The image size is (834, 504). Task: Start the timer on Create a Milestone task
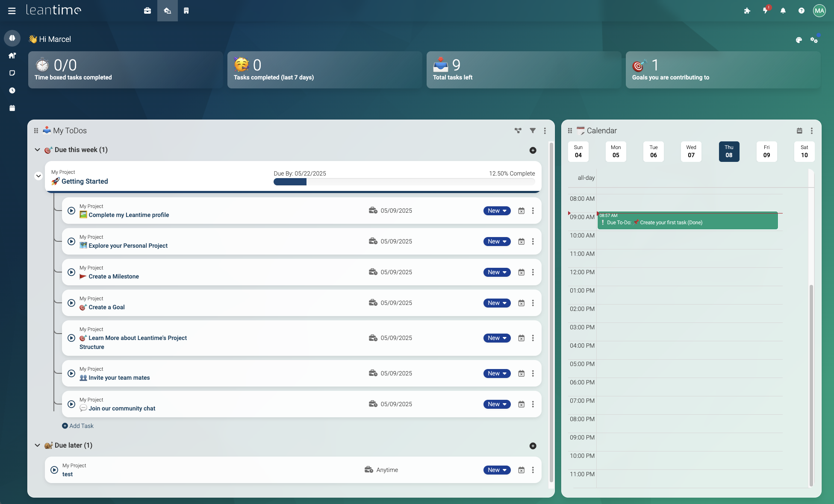tap(71, 272)
